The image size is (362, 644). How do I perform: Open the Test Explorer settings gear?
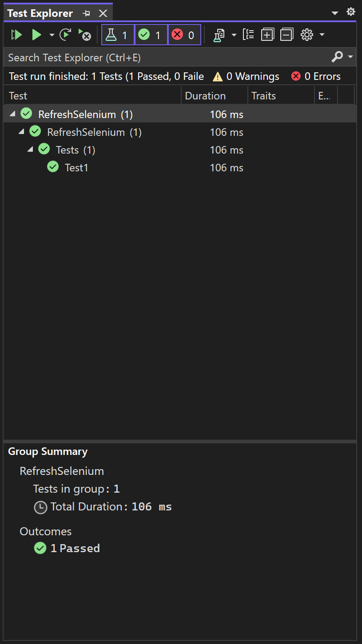[x=307, y=35]
